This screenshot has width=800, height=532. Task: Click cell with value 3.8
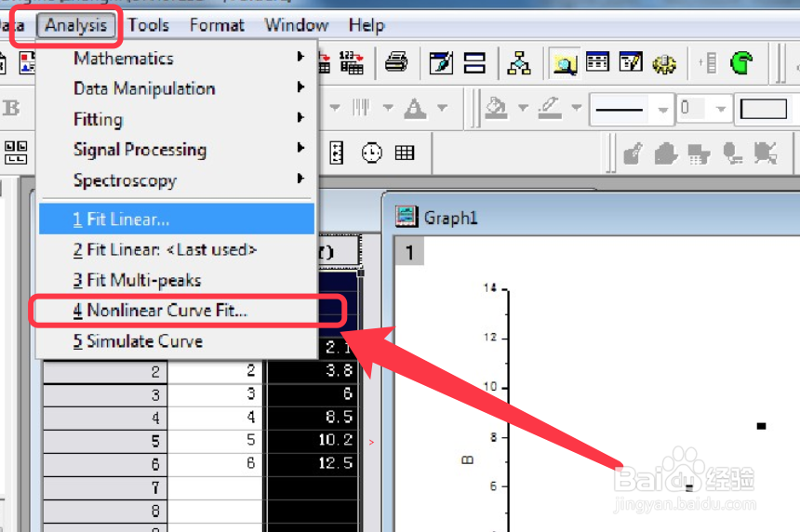coord(313,370)
